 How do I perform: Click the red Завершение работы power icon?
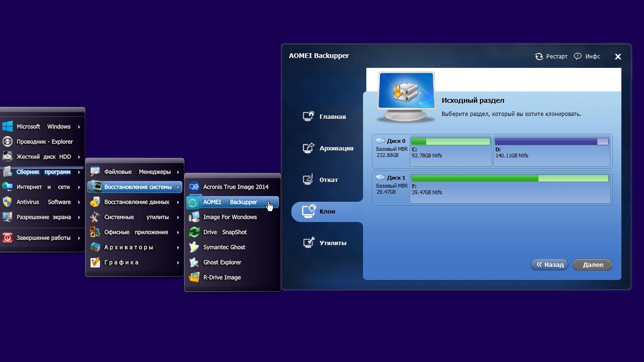pyautogui.click(x=7, y=238)
